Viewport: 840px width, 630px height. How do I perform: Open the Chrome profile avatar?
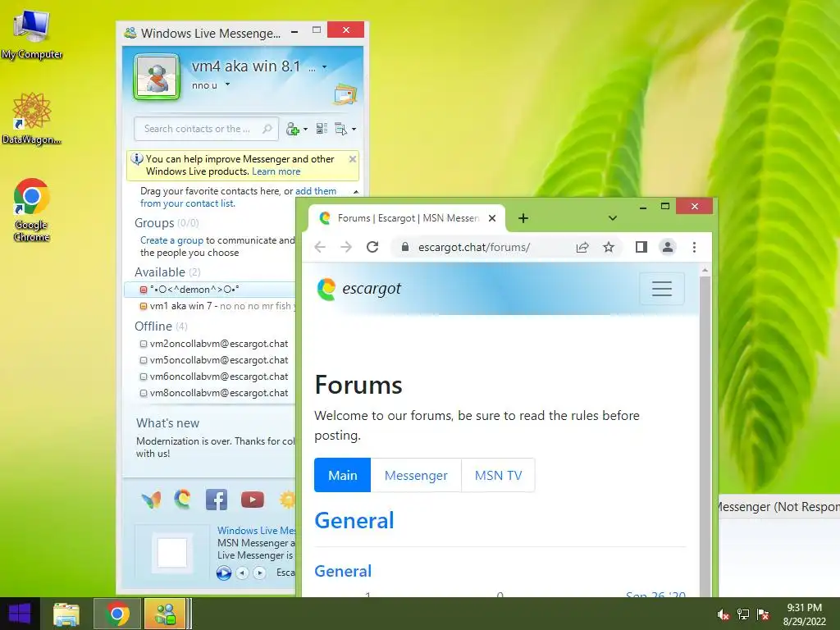(668, 247)
